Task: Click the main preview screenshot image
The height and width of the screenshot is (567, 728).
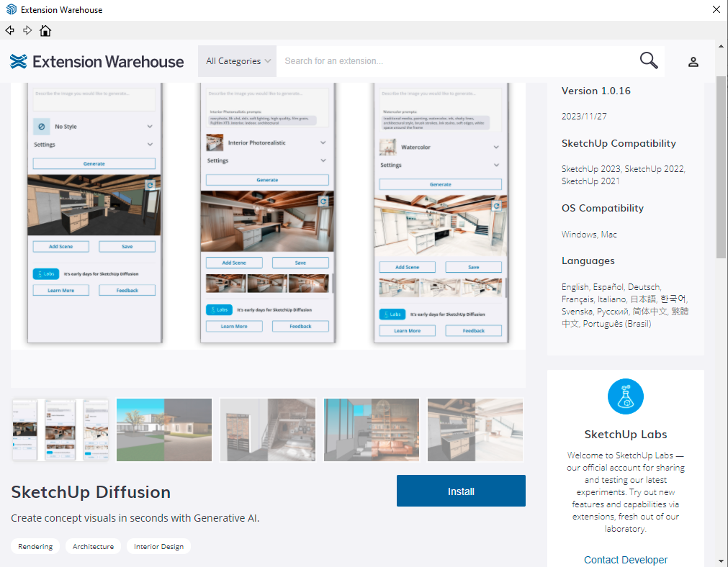Action: [x=268, y=216]
